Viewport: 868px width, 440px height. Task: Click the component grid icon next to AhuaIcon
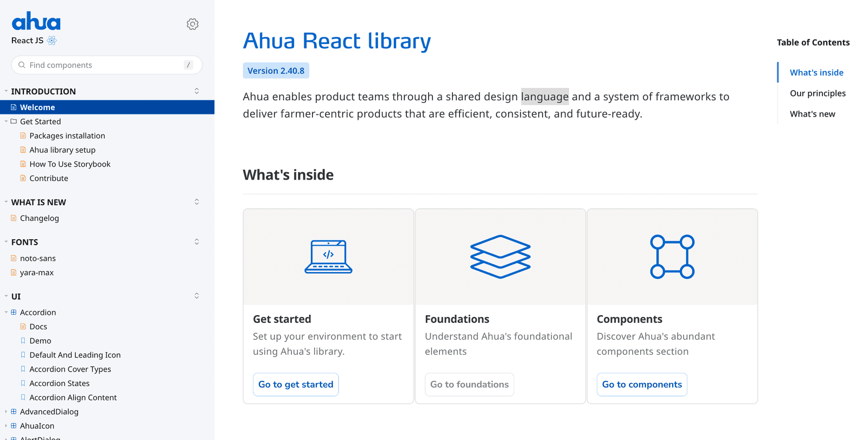(x=14, y=426)
